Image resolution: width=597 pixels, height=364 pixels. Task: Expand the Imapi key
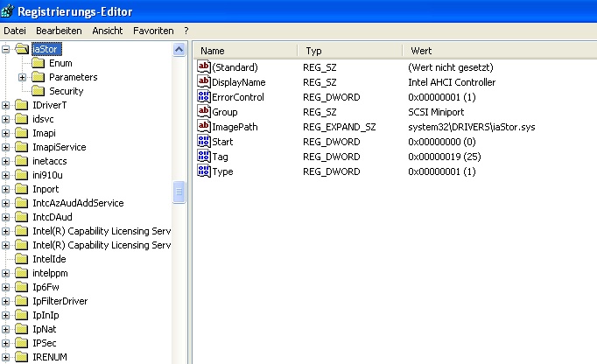[x=6, y=133]
